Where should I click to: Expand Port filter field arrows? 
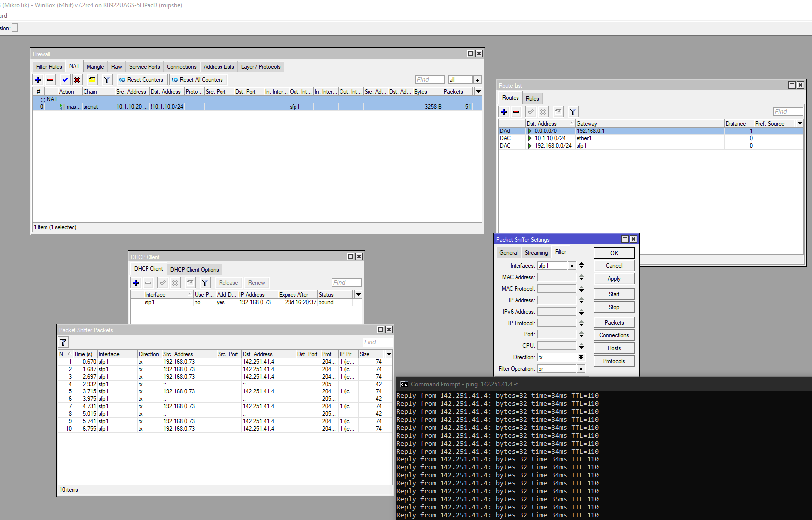click(x=581, y=334)
